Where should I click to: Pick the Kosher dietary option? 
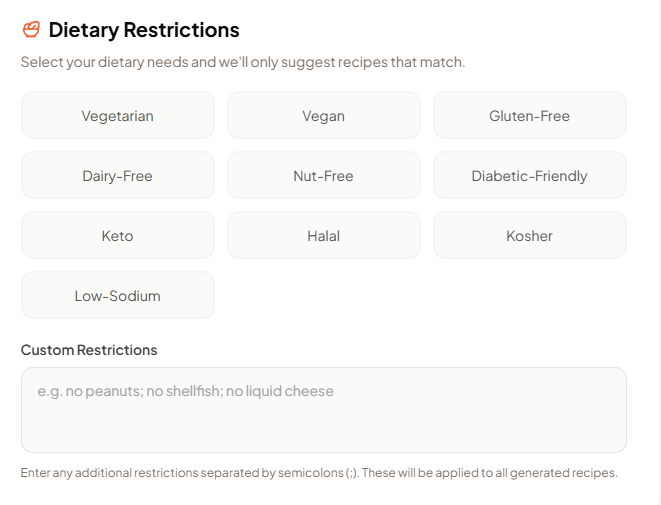[x=529, y=236]
